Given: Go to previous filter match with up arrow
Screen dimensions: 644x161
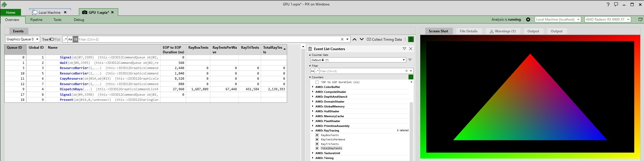Looking at the screenshot, I should [x=355, y=40].
